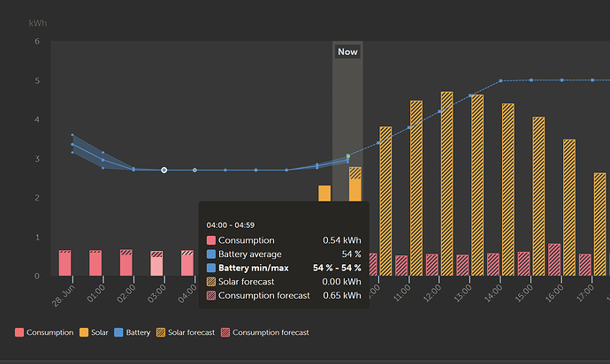Viewport: 610px width, 364px height.
Task: Click the green battery point at Now
Action: 348,156
